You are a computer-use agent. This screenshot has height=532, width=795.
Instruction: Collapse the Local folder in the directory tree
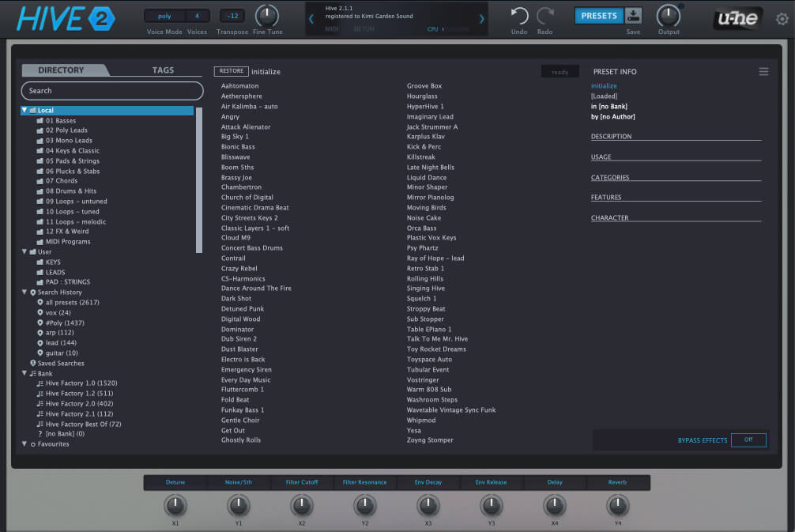pyautogui.click(x=25, y=110)
